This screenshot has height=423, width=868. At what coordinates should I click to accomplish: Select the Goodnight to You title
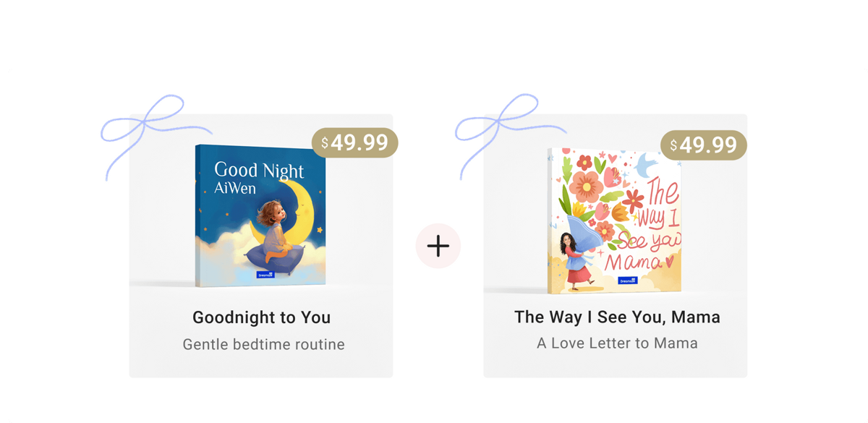click(261, 317)
